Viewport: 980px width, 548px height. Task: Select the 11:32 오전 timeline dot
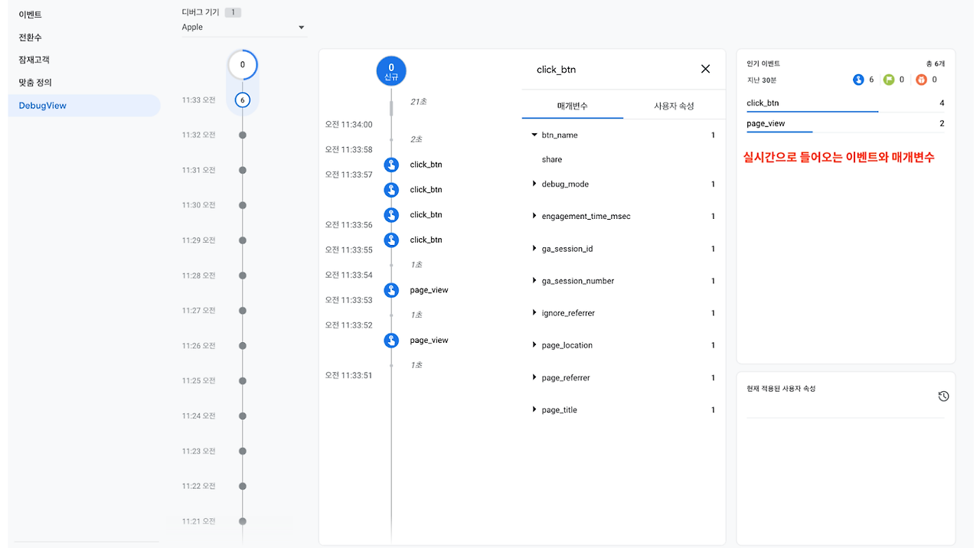click(x=243, y=135)
